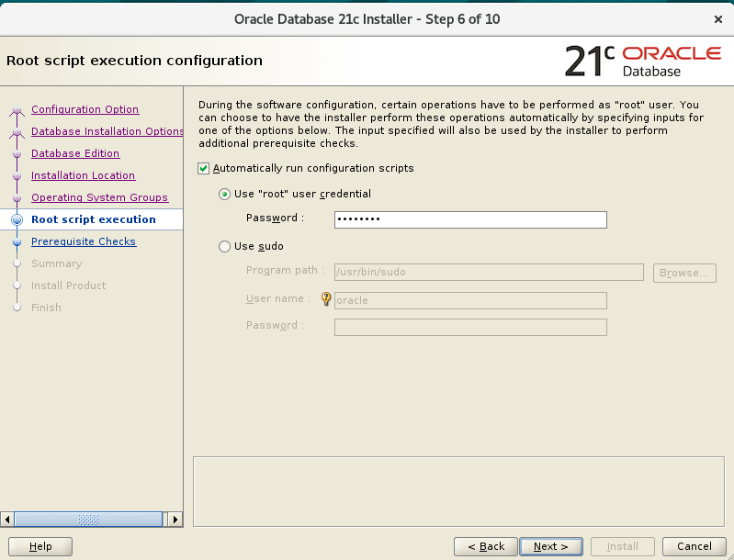Screen dimensions: 734x560
Task: Click the Summary step label
Action: [56, 263]
